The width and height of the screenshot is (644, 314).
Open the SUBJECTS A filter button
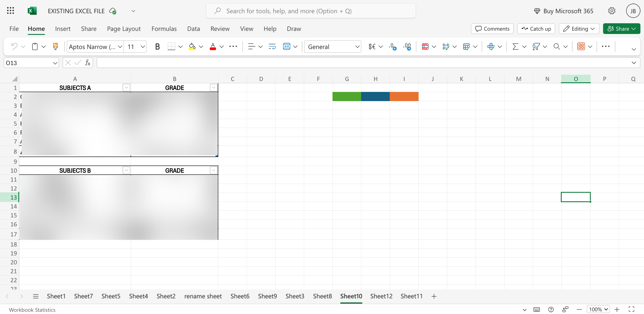click(126, 88)
